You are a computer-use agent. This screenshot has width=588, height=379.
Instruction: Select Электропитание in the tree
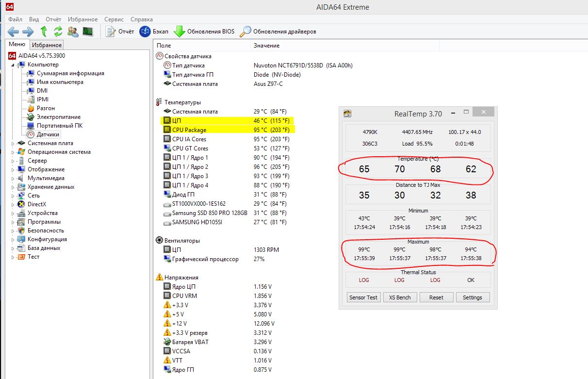pyautogui.click(x=59, y=117)
